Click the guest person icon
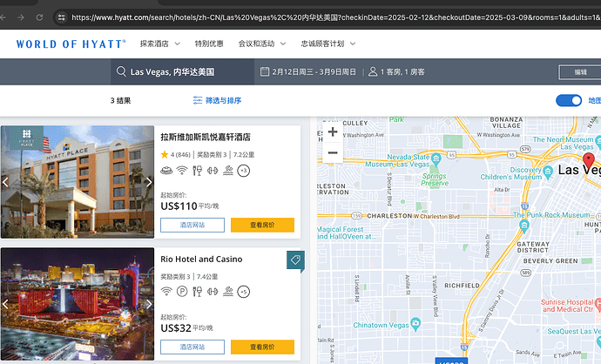The width and height of the screenshot is (601, 364). pos(373,71)
